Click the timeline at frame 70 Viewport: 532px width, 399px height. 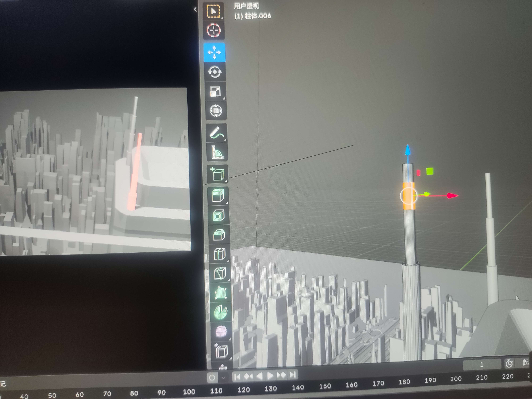click(x=107, y=394)
